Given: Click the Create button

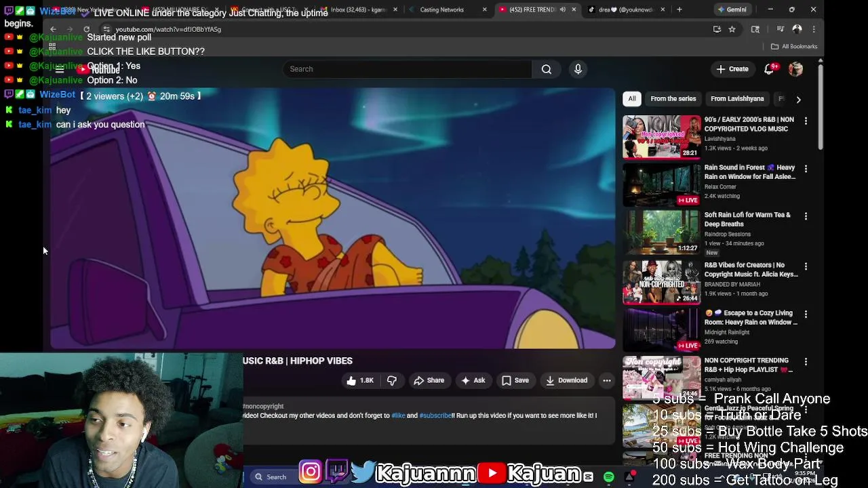Looking at the screenshot, I should click(732, 69).
